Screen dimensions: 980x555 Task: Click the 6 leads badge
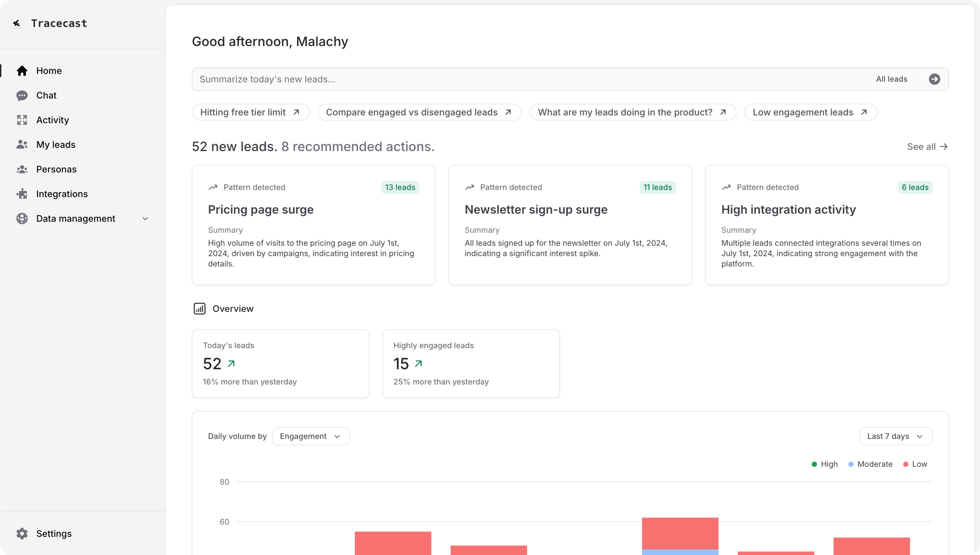[x=915, y=187]
